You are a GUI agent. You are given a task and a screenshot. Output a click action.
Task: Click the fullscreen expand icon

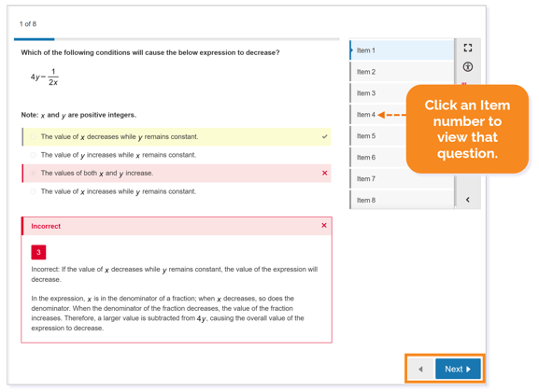point(467,48)
